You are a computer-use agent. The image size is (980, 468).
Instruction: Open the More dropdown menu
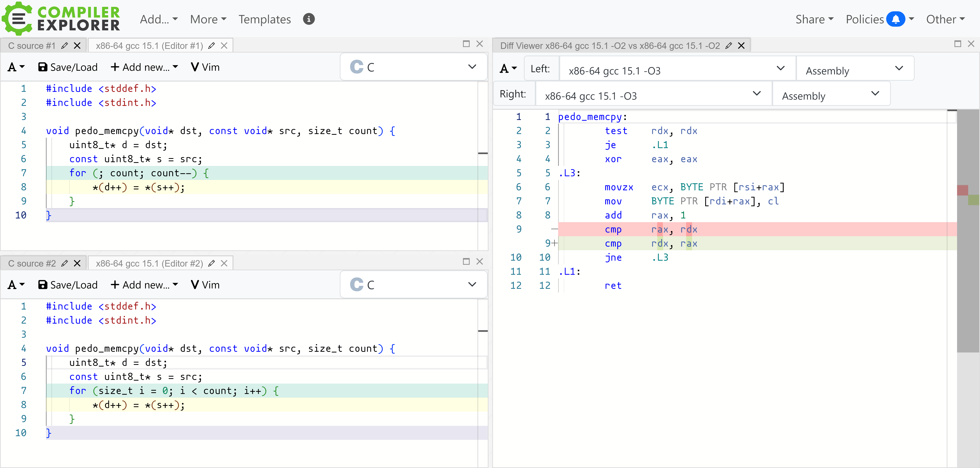pos(208,19)
